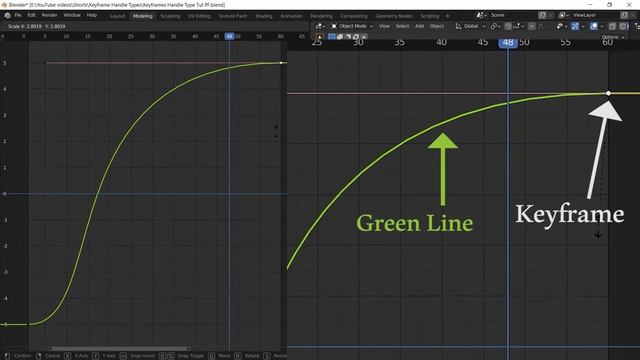Switch to the Animation workspace tab

click(x=291, y=16)
